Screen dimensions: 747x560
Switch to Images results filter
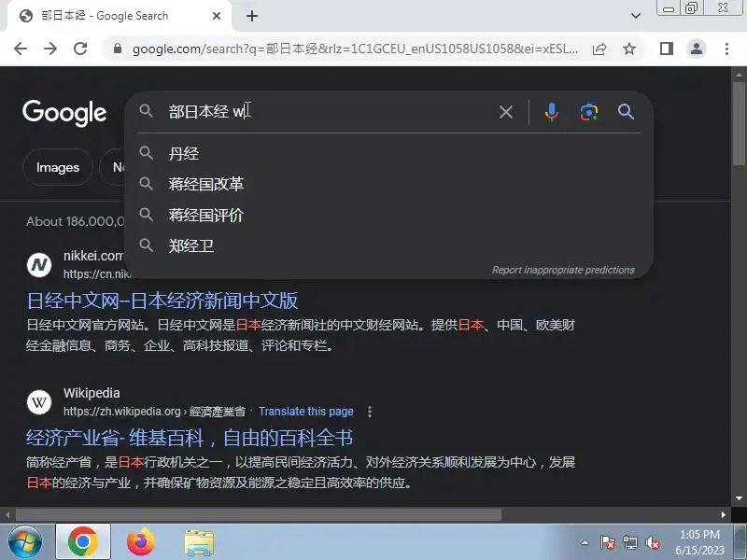58,168
